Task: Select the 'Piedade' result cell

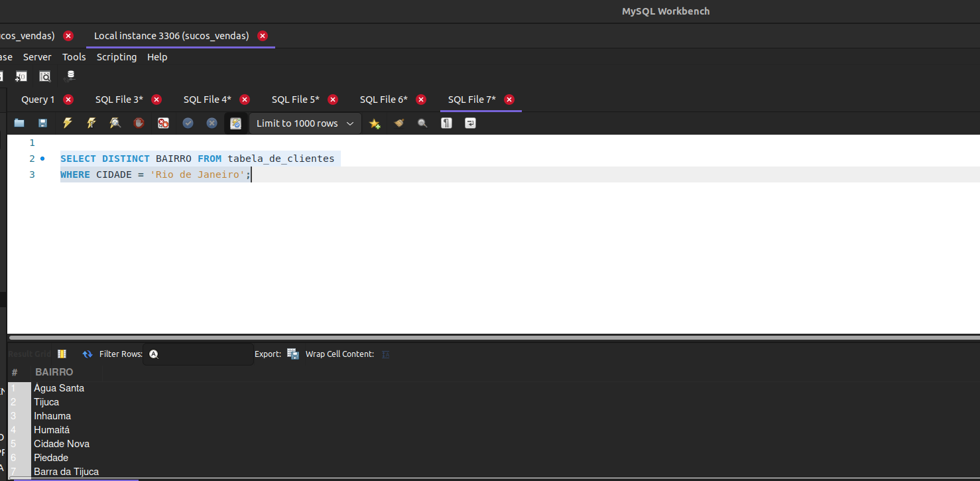Action: (51, 458)
